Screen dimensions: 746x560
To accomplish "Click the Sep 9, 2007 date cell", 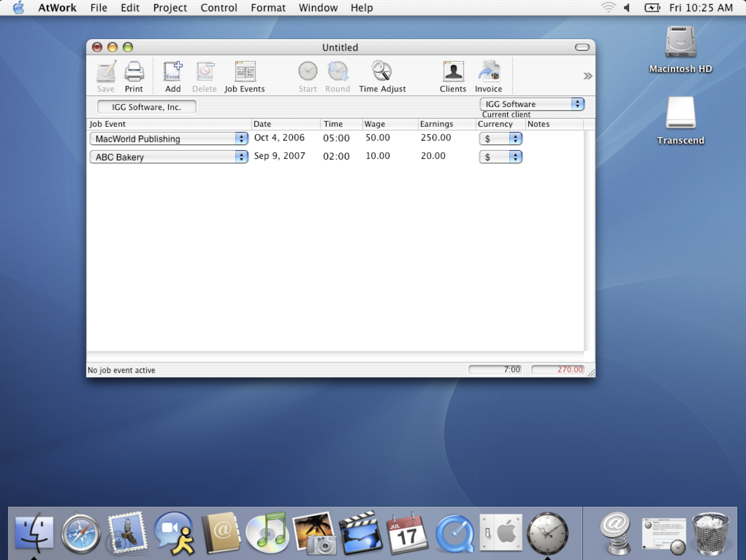I will [280, 156].
